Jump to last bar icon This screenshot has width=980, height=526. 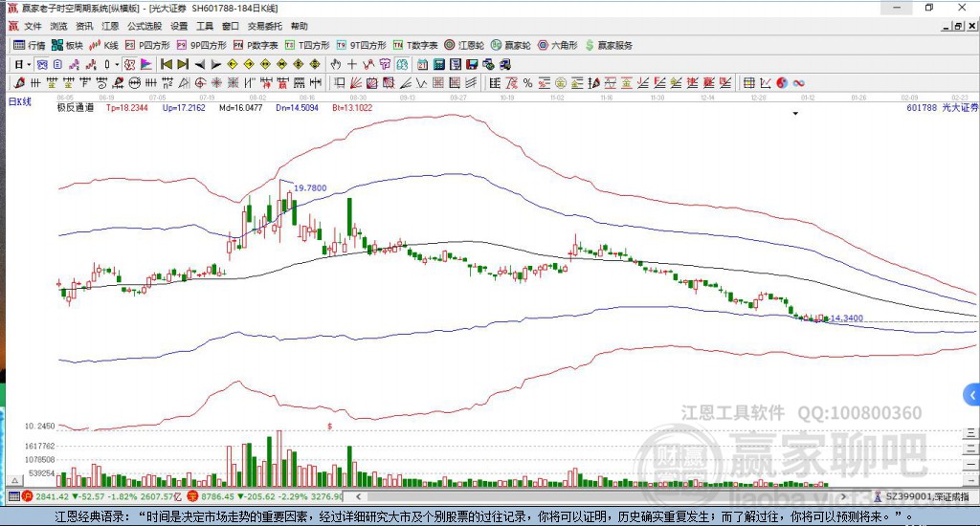tap(183, 64)
